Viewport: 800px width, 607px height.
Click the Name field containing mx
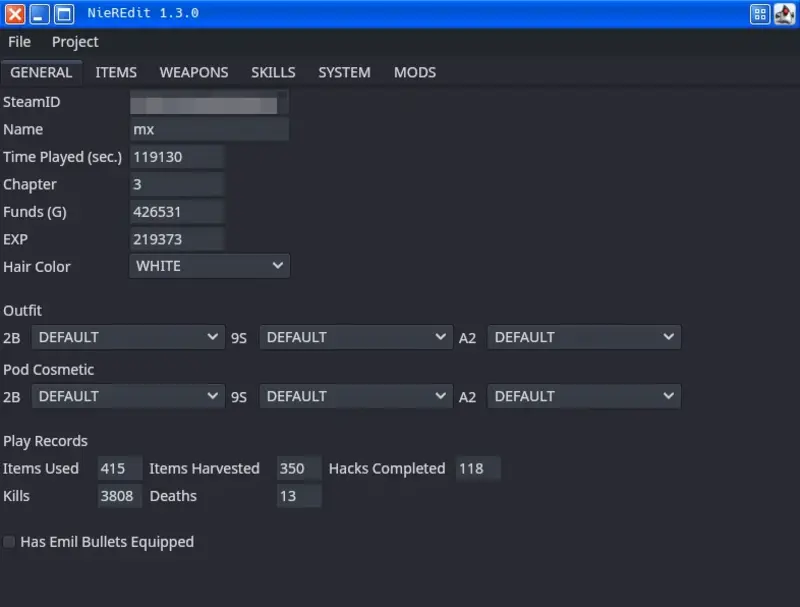click(209, 130)
